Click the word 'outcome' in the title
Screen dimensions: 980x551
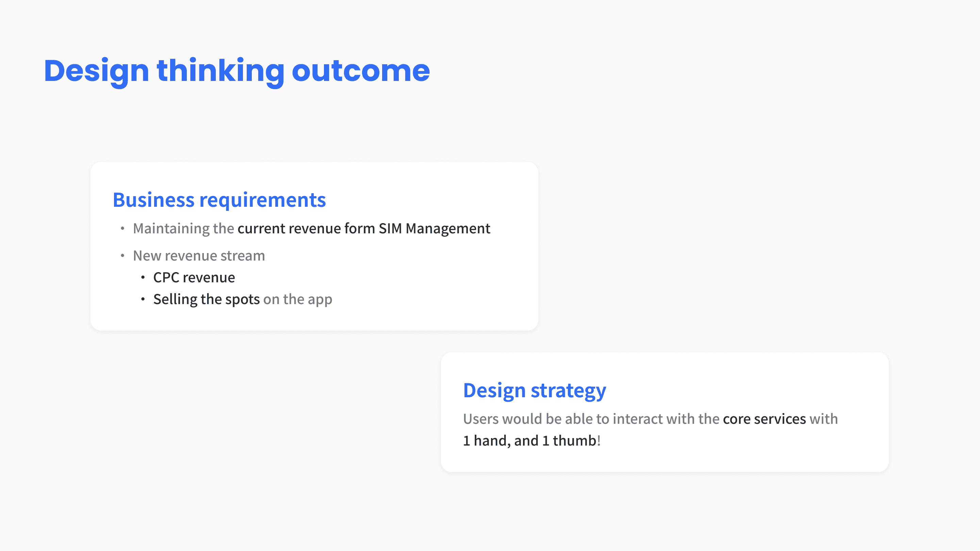pos(361,71)
